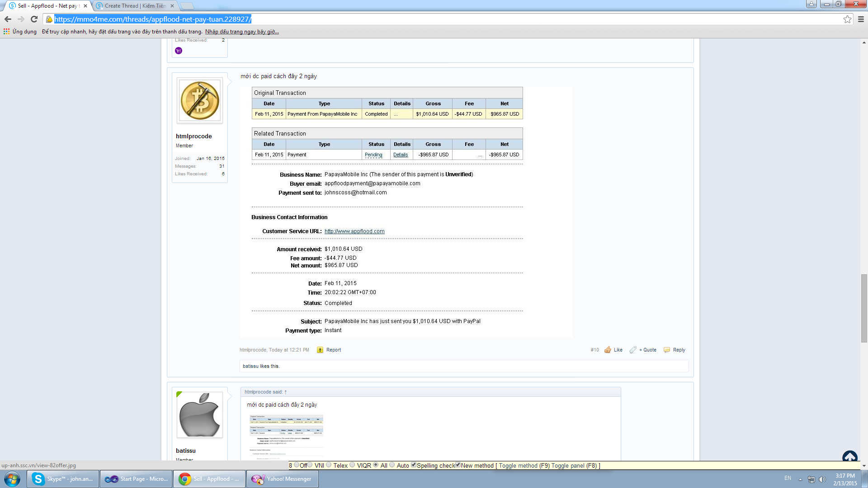This screenshot has width=868, height=488.
Task: Open Skype from the taskbar
Action: pyautogui.click(x=63, y=479)
